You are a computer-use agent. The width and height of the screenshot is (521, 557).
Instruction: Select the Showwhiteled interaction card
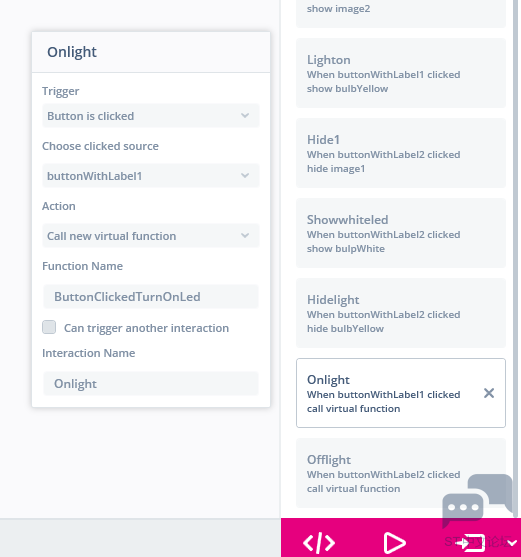pyautogui.click(x=401, y=233)
